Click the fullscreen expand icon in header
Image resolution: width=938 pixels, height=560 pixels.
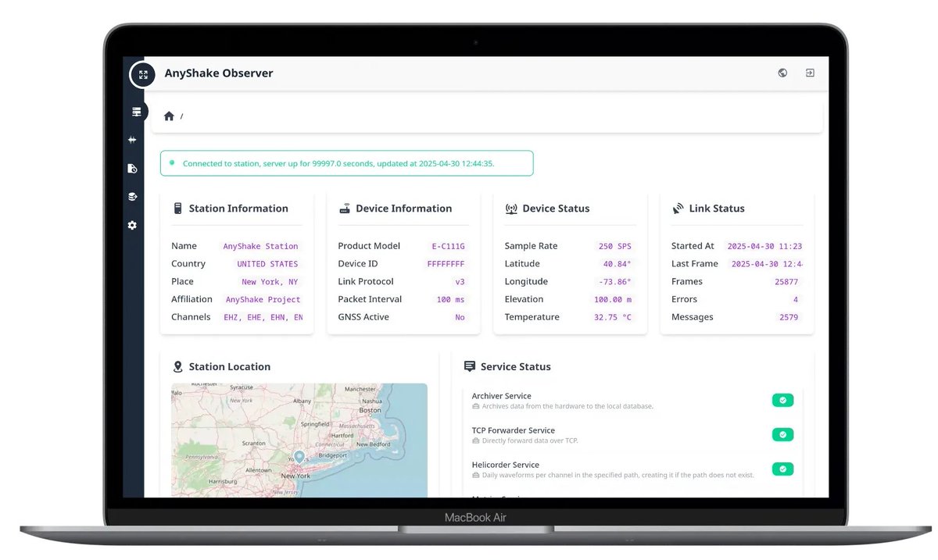(x=143, y=75)
